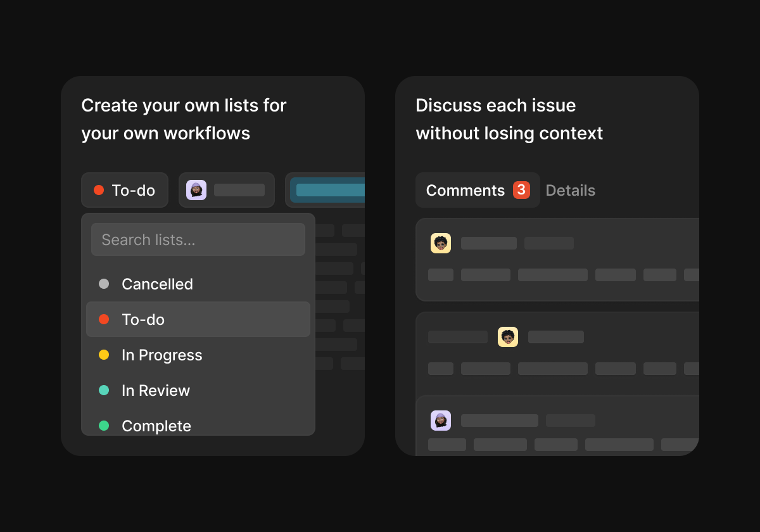Screen dimensions: 760x532
Task: Click the first comment's yellow avatar
Action: pos(441,243)
